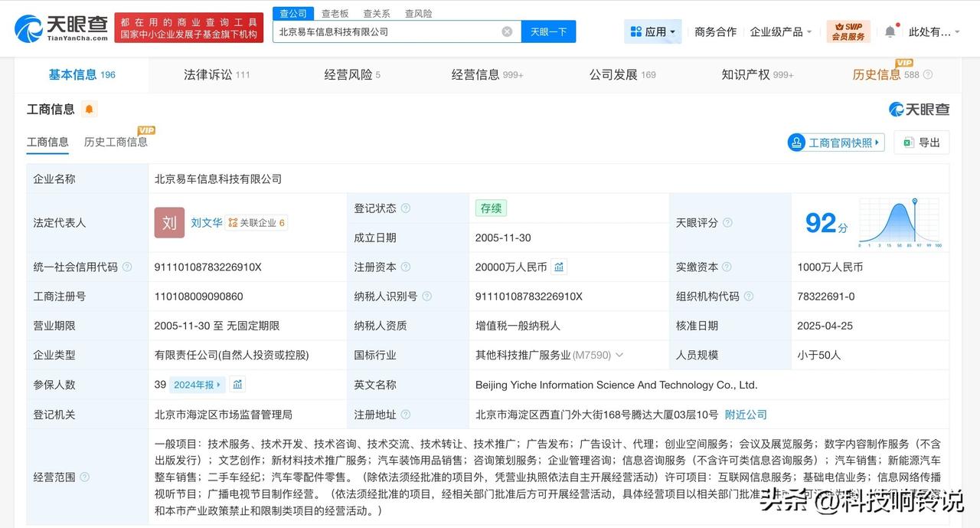Switch to 查老板 search tab
Screen dimensions: 980x528
point(335,14)
